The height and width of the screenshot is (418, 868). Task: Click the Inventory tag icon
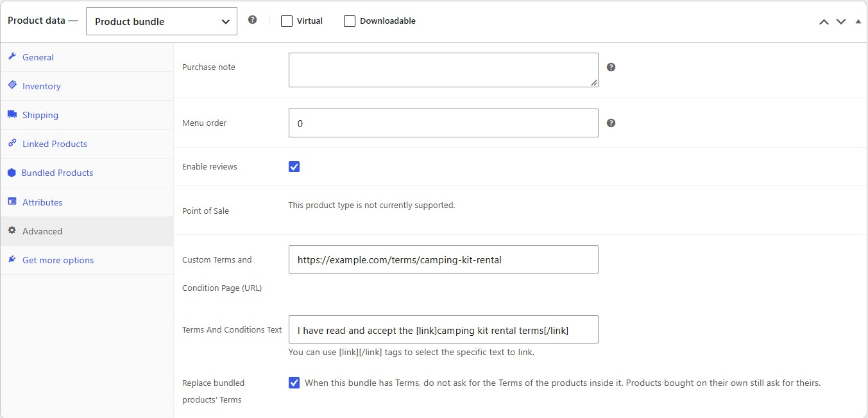pos(12,85)
